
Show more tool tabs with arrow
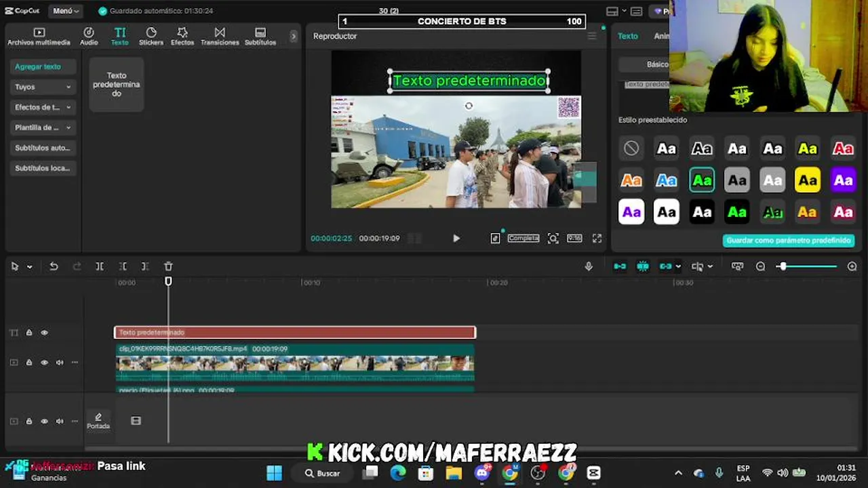click(294, 36)
